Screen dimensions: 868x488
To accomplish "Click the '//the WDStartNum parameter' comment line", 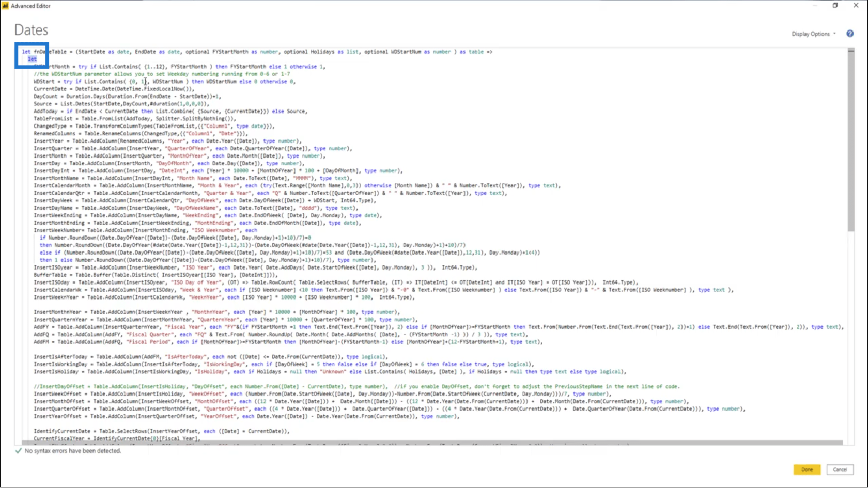I will (162, 74).
